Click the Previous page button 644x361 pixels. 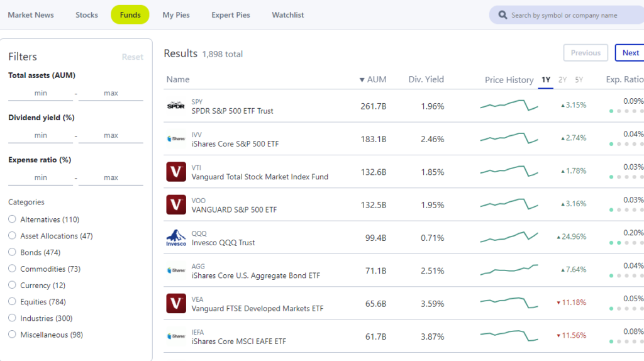click(586, 53)
